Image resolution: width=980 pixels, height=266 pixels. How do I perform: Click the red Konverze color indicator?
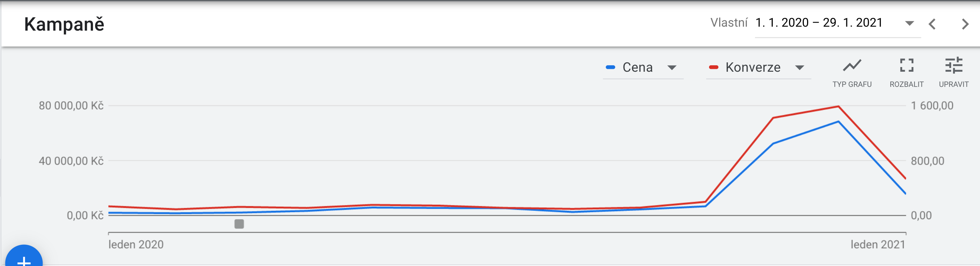click(713, 67)
